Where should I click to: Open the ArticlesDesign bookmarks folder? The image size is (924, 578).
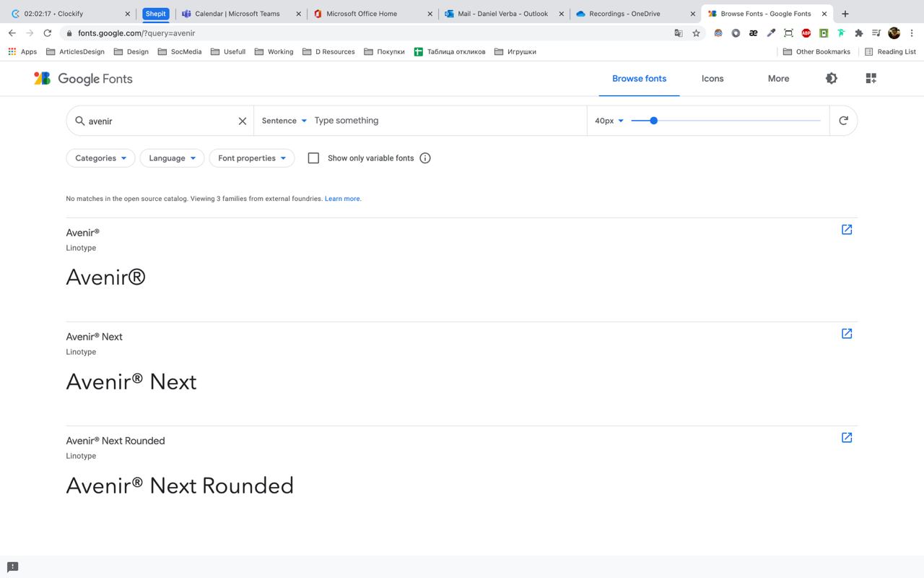click(75, 52)
